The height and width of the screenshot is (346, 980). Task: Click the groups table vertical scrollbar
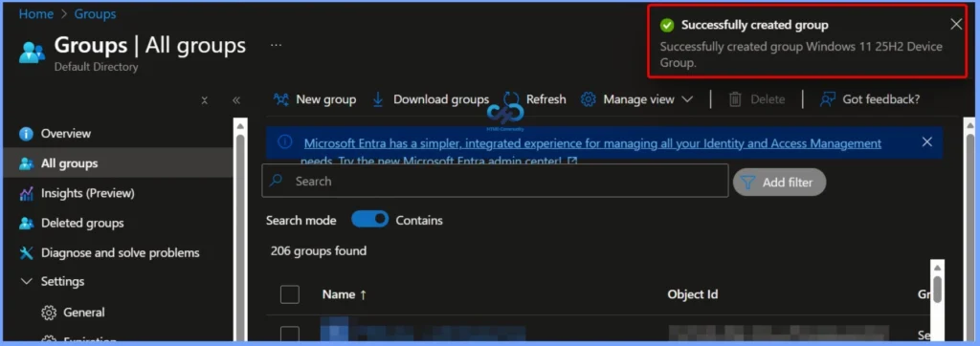(x=937, y=289)
